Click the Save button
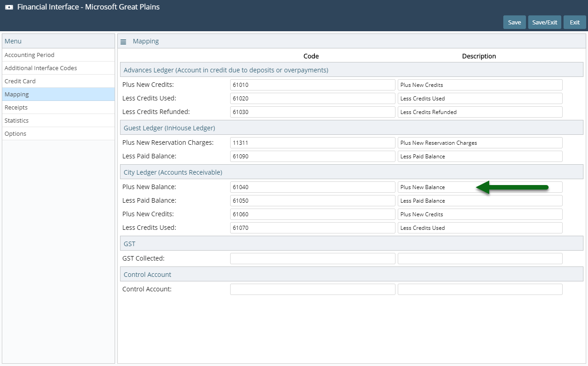The image size is (588, 366). point(515,22)
